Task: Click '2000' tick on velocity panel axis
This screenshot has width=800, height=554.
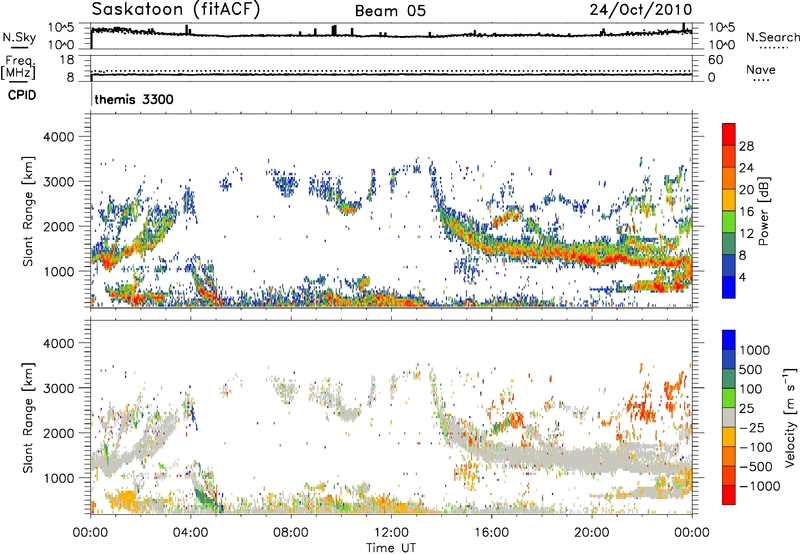Action: [x=58, y=433]
